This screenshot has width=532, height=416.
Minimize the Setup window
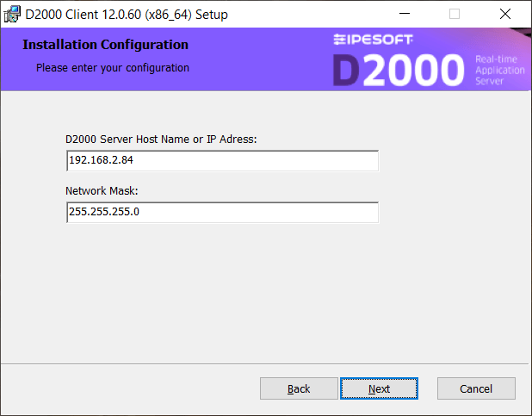(405, 14)
